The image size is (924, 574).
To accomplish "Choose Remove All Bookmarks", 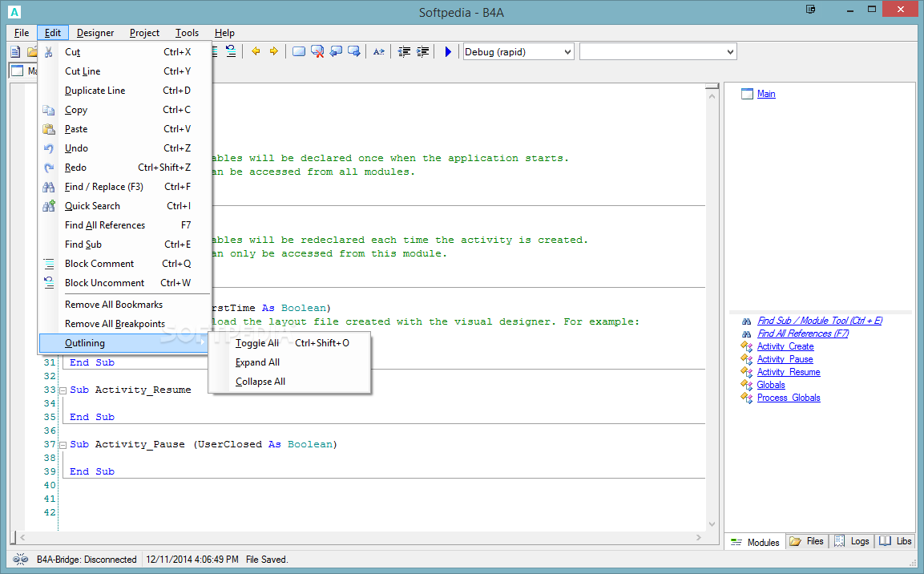I will tap(124, 305).
